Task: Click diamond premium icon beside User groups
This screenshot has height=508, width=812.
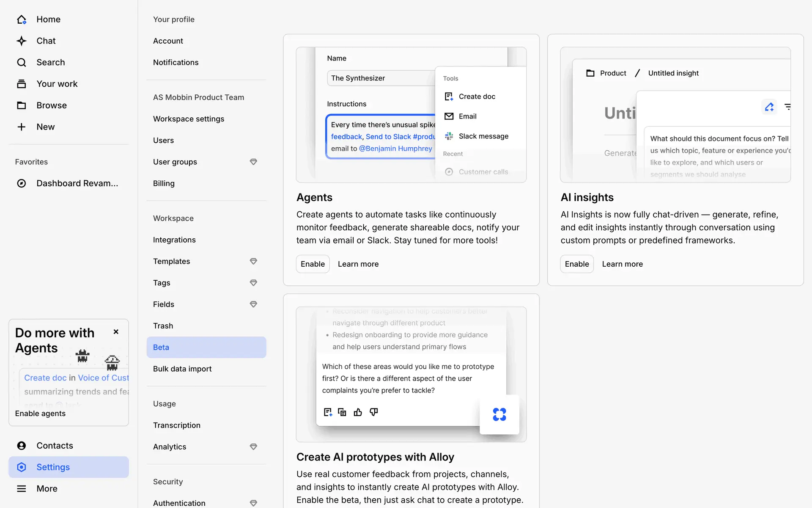Action: [x=253, y=162]
